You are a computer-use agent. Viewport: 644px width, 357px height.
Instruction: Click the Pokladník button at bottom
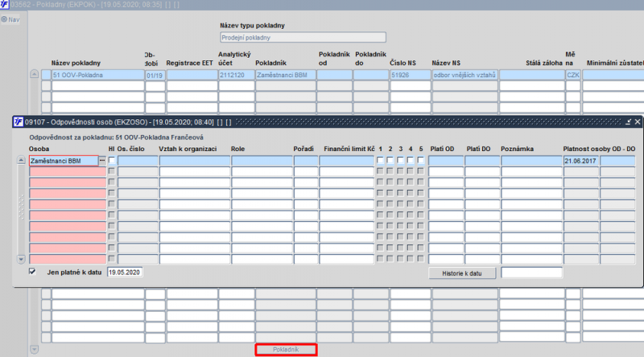[x=286, y=350]
